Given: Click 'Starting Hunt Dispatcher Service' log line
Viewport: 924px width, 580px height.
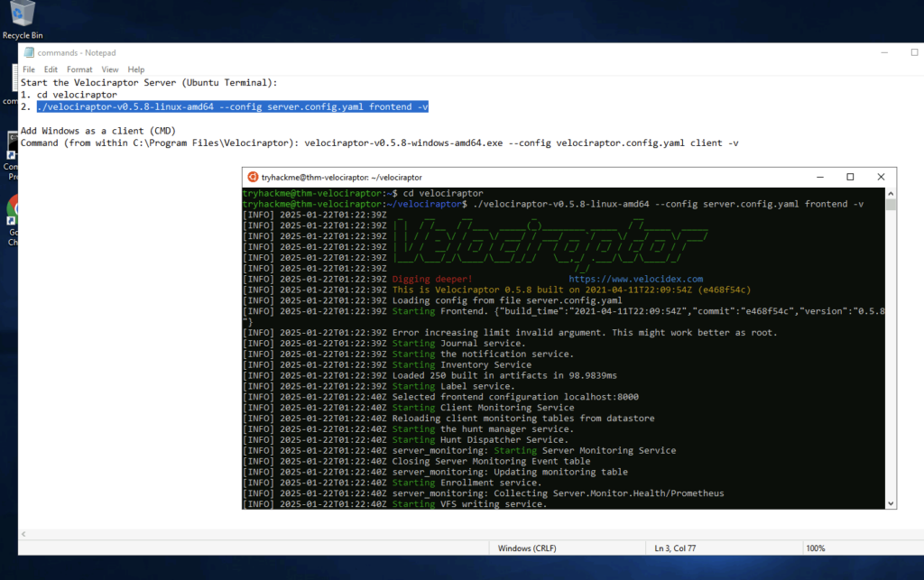Looking at the screenshot, I should 405,440.
